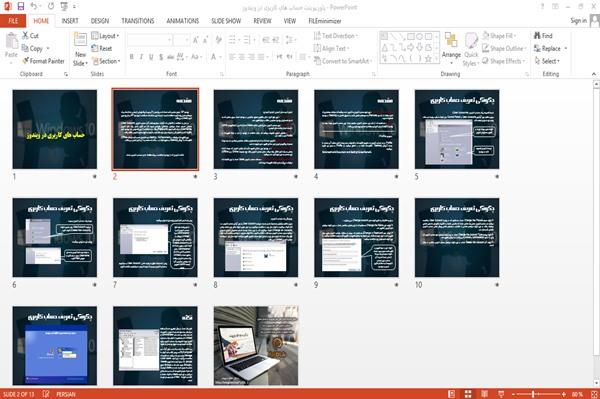Click the zoom out minus button
Screen dimensions: 600x399
tap(514, 394)
